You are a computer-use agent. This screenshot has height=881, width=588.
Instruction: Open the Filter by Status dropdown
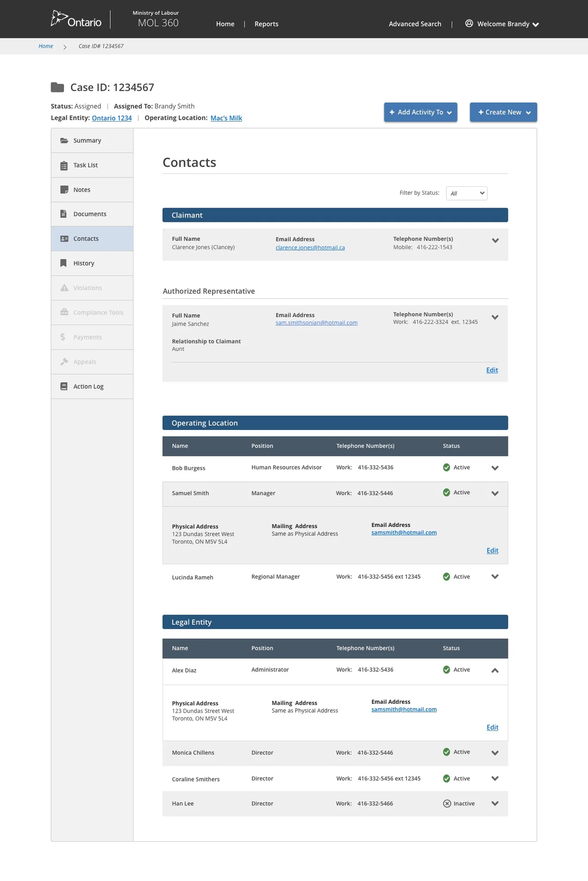click(x=467, y=193)
